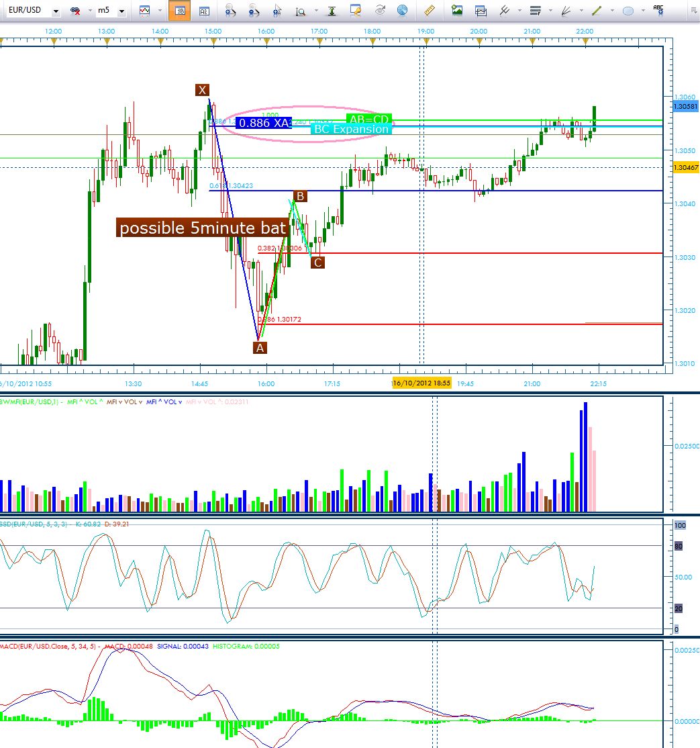This screenshot has width=700, height=748.
Task: Open the toolbar overflow options icon
Action: click(x=694, y=11)
